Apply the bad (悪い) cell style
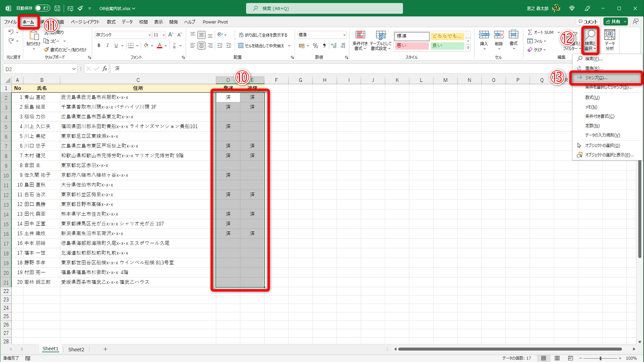This screenshot has height=362, width=644. (412, 46)
